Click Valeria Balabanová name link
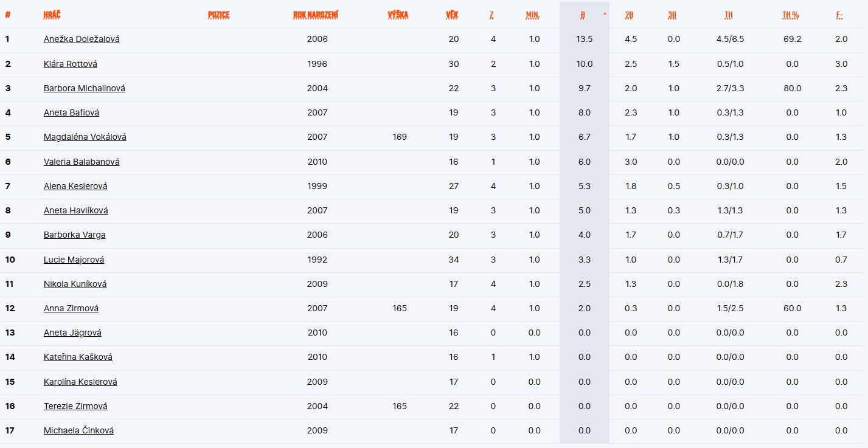Screen dimensions: 868x448 pos(82,162)
